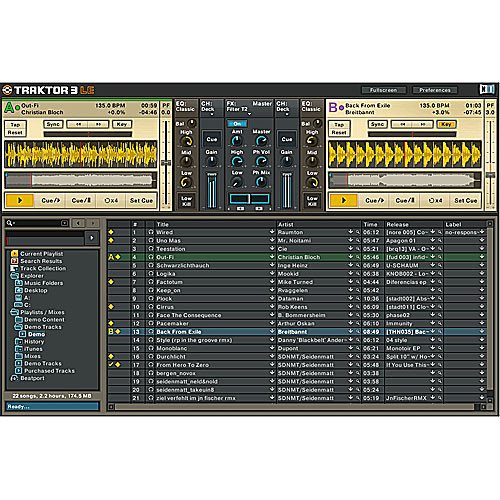Open the FX Filter T2 dropdown
The width and height of the screenshot is (500, 500).
point(249,114)
